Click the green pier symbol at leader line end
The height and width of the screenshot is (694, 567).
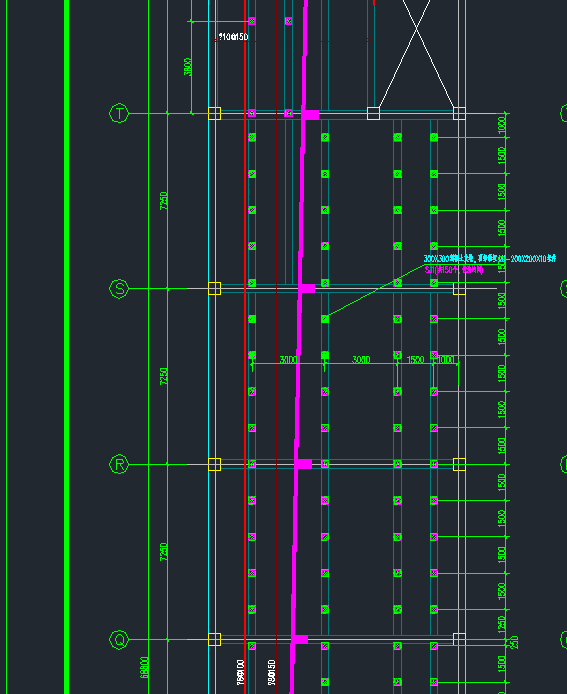(x=325, y=319)
